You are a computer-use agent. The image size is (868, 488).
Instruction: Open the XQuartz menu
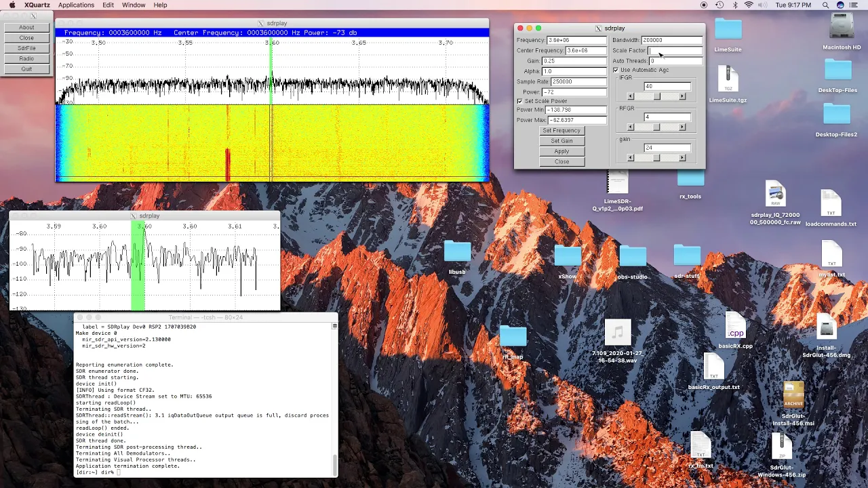tap(38, 5)
